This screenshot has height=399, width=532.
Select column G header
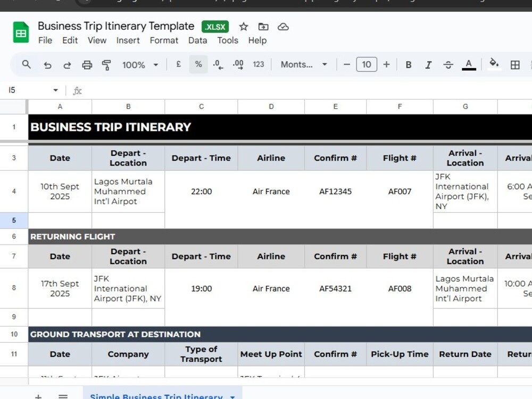point(465,106)
